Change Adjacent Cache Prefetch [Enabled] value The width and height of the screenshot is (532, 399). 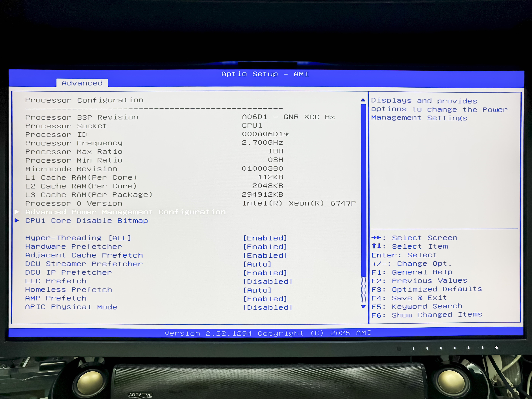[x=265, y=255]
